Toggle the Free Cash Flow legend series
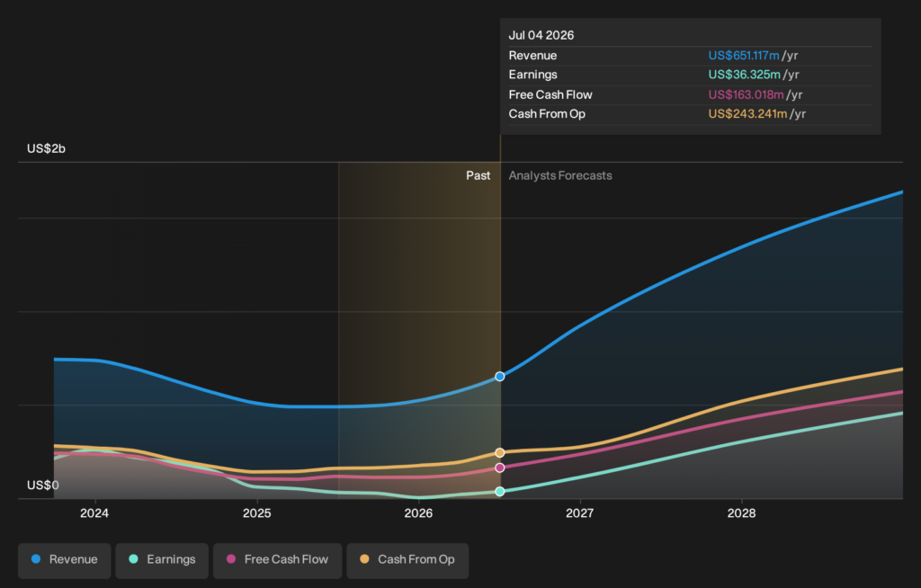921x588 pixels. pyautogui.click(x=277, y=560)
